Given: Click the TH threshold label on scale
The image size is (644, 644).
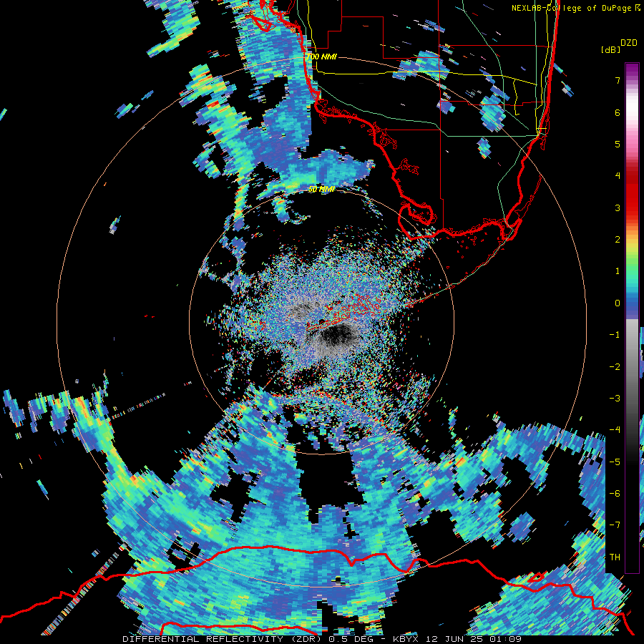Looking at the screenshot, I should [615, 557].
